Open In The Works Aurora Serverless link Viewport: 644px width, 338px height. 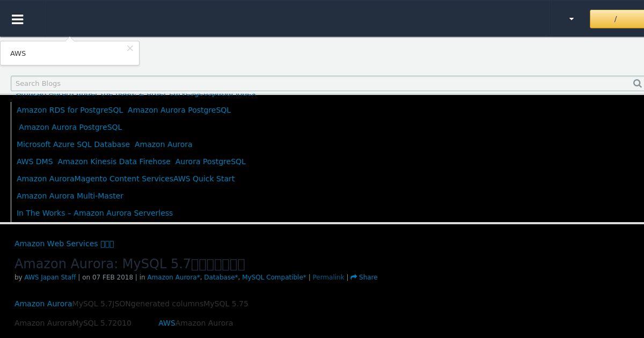click(x=94, y=213)
